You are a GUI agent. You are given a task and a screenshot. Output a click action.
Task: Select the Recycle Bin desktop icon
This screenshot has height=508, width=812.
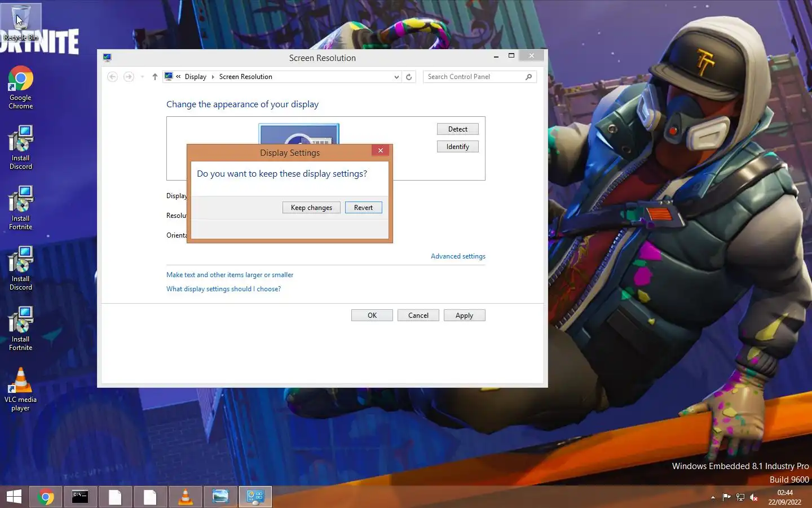click(21, 23)
